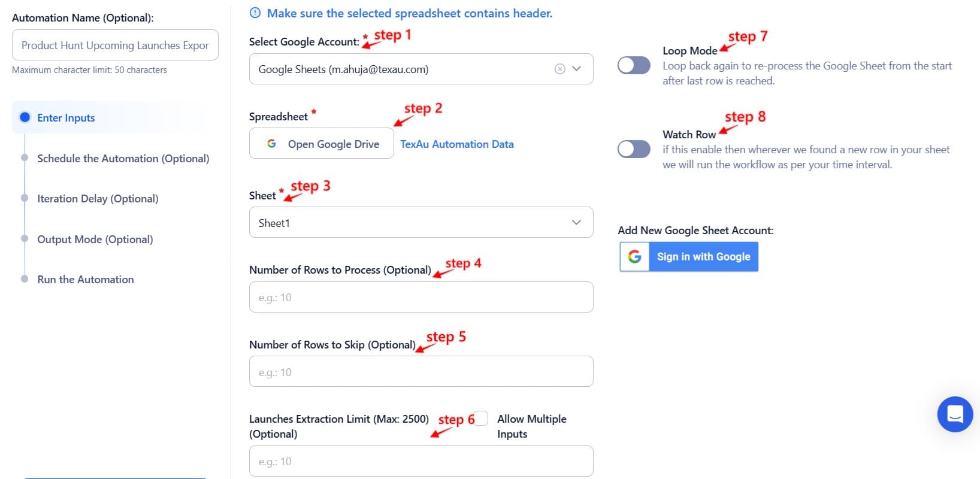Click the Number of Rows to Process field
Image resolution: width=980 pixels, height=479 pixels.
(x=421, y=296)
